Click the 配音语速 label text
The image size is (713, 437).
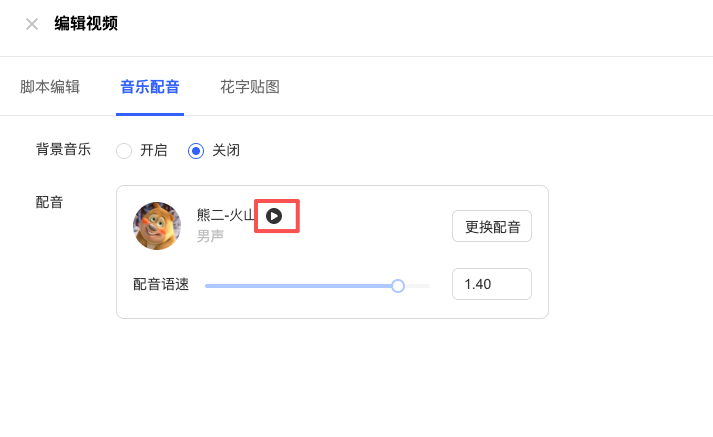tap(161, 284)
